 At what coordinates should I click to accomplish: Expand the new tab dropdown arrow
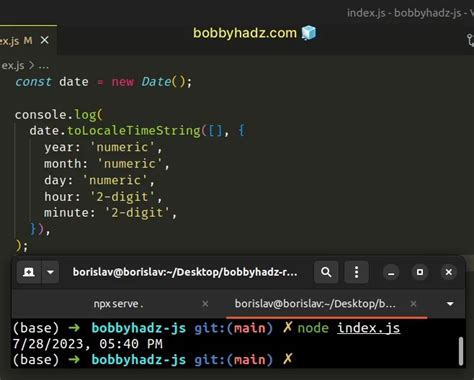point(50,272)
